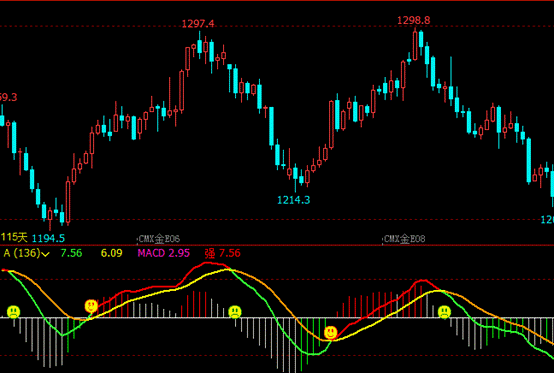Click the smiley face icon below the 1214.3 low
The height and width of the screenshot is (373, 554).
(x=331, y=333)
